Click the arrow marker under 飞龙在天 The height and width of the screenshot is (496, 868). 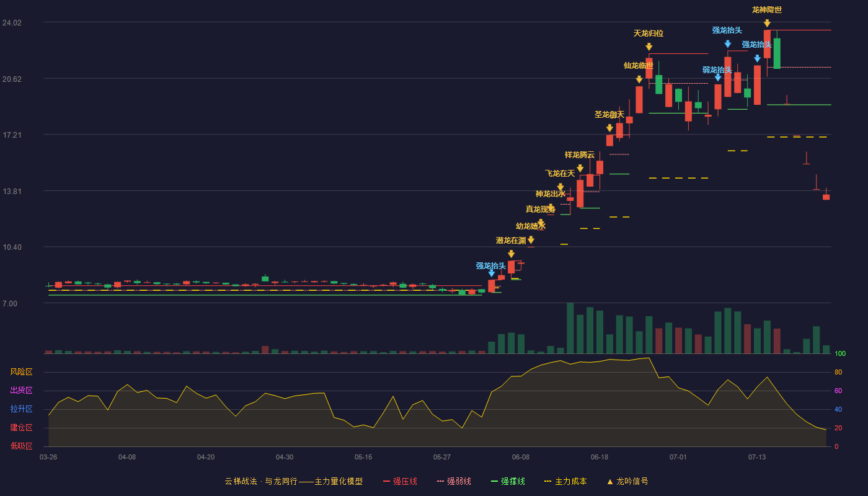point(560,187)
